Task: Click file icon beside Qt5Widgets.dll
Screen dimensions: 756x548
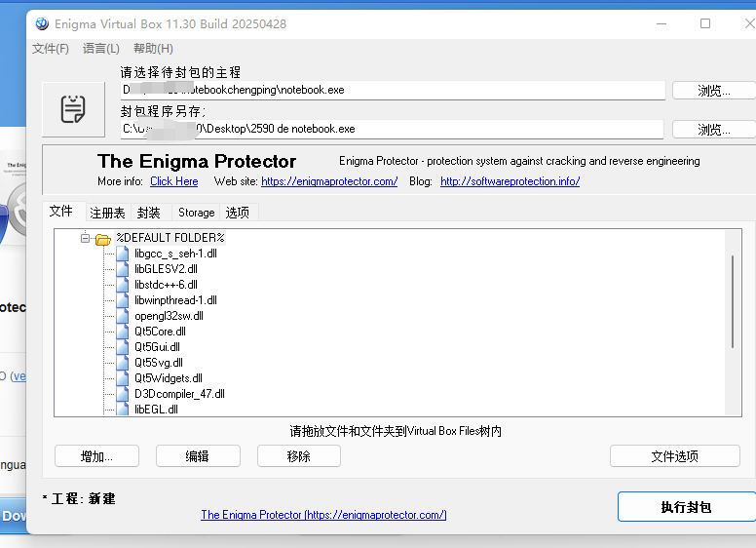Action: 123,378
